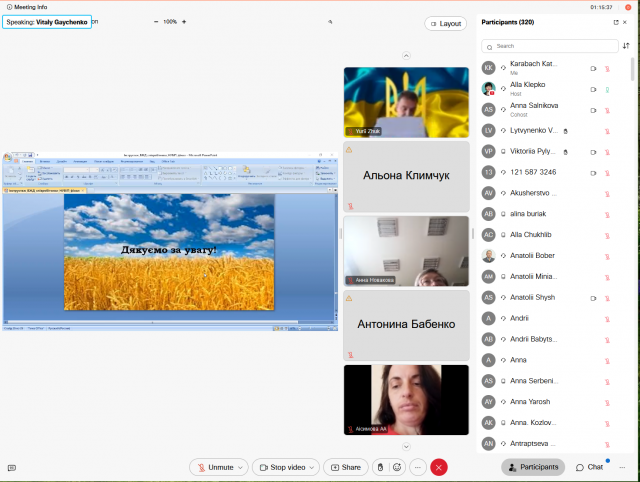Open the more options ellipsis button
The width and height of the screenshot is (640, 482).
pyautogui.click(x=418, y=467)
